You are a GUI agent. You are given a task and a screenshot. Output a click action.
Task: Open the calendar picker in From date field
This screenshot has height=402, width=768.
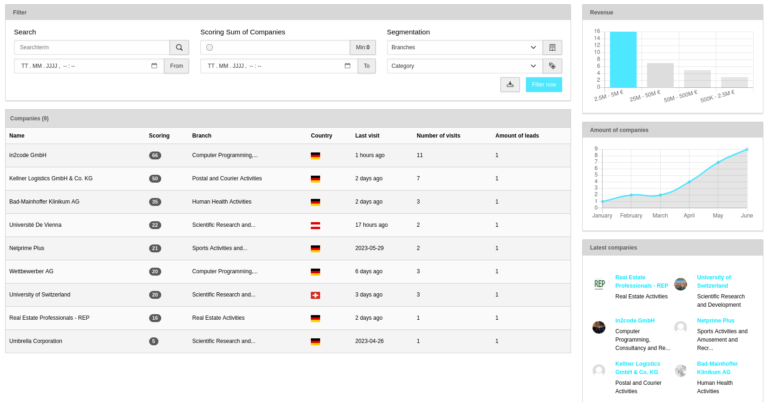coord(154,66)
